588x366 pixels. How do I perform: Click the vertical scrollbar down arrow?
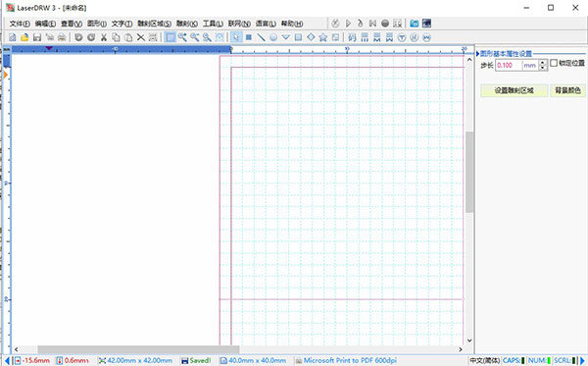pos(469,340)
